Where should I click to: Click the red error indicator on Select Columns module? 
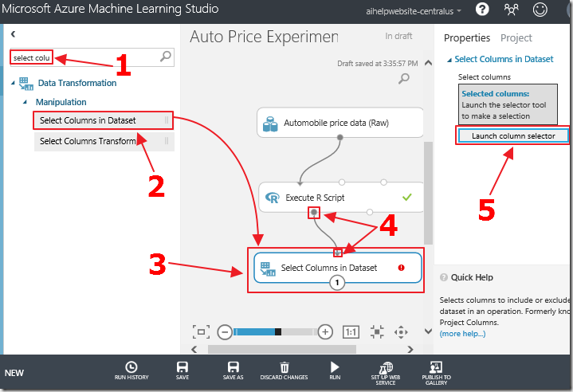(401, 268)
